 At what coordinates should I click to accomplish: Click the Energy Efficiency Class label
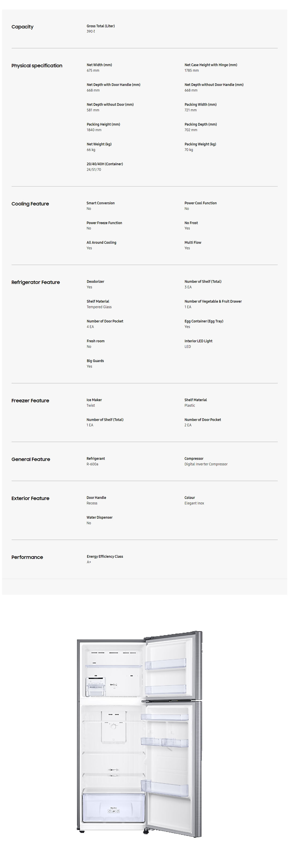(x=105, y=557)
